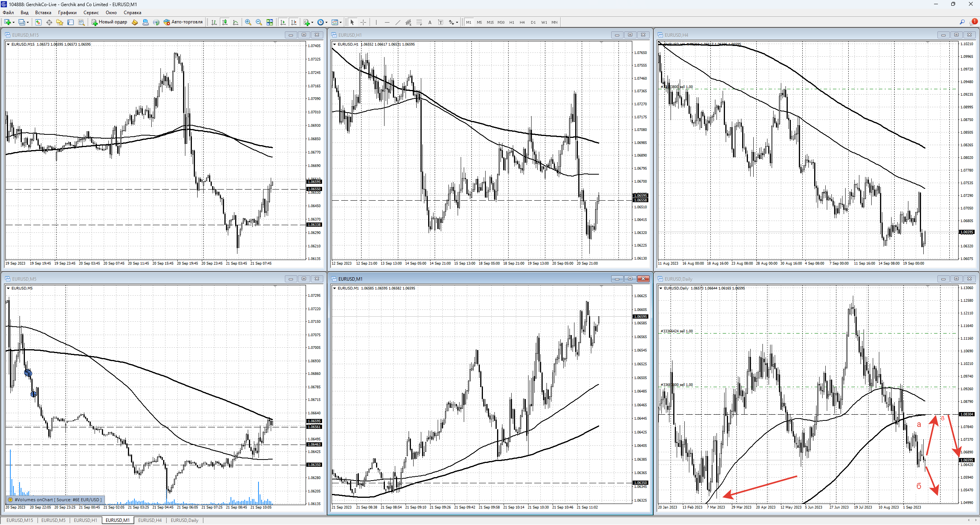Click the Tile Windows layout icon
Image resolution: width=980 pixels, height=525 pixels.
pos(270,22)
